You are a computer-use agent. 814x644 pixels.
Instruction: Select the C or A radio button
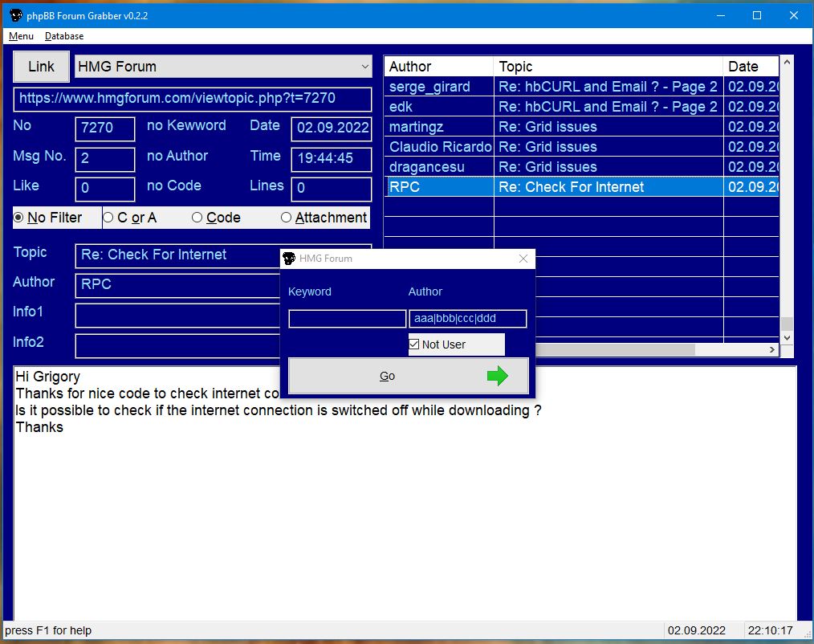(108, 218)
